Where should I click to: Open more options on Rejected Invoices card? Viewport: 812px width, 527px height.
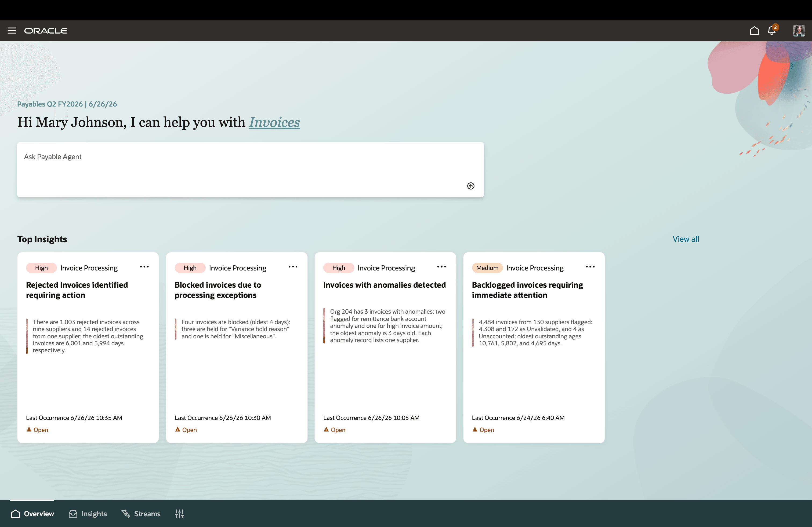tap(144, 266)
